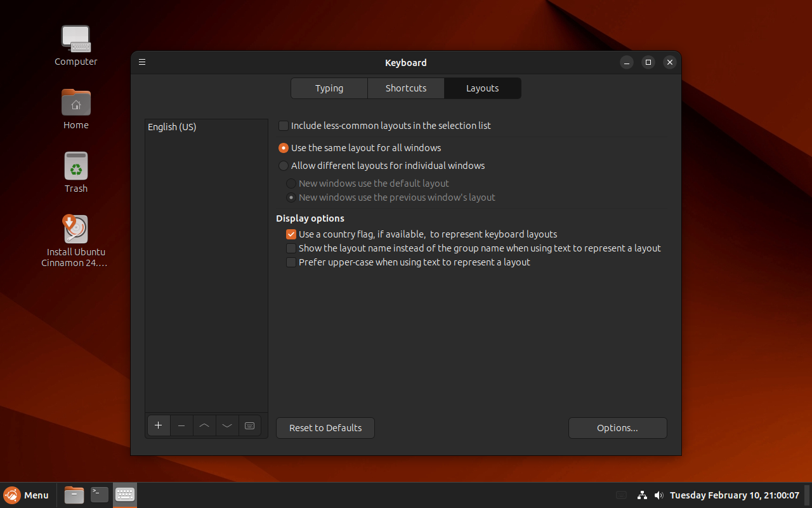Click the add layout plus icon
Image resolution: width=812 pixels, height=508 pixels.
159,425
